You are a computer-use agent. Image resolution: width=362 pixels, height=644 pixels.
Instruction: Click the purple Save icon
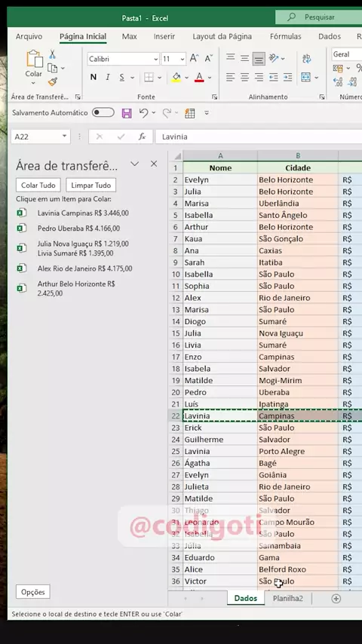(x=127, y=113)
